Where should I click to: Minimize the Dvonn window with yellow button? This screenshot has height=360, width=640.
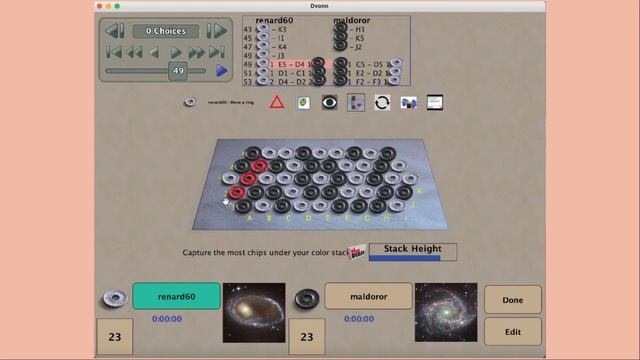point(108,6)
